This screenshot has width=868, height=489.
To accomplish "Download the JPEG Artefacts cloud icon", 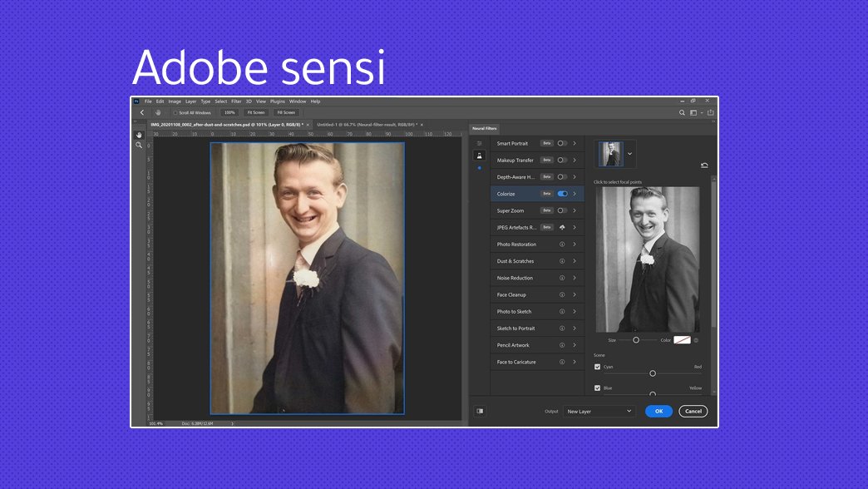I will pyautogui.click(x=562, y=228).
